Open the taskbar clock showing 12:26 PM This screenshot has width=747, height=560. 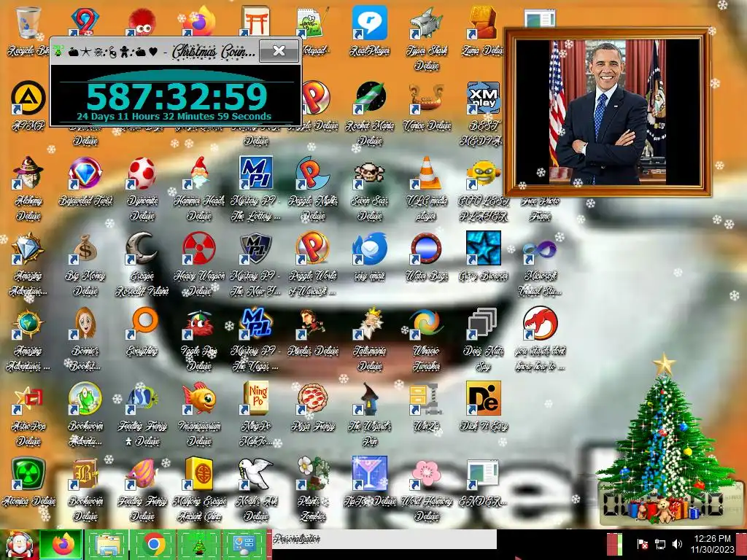coord(712,544)
